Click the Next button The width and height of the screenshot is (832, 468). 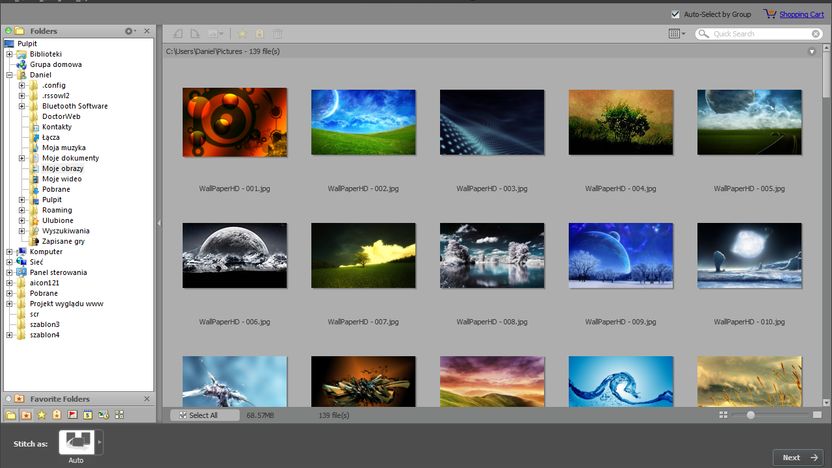798,457
